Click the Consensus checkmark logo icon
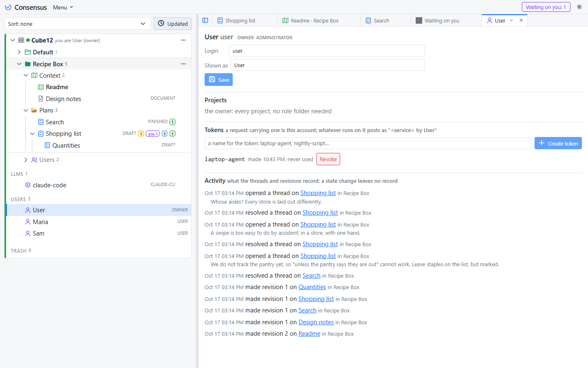 coord(8,7)
